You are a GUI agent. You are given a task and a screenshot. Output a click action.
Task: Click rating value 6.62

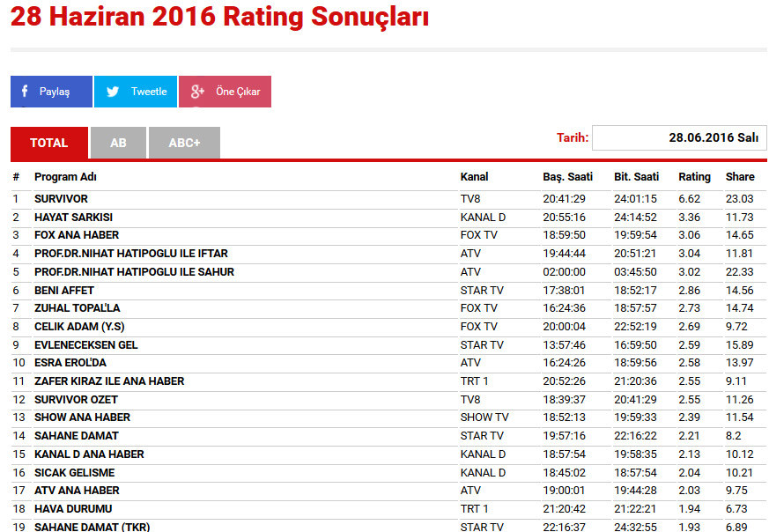click(x=689, y=199)
